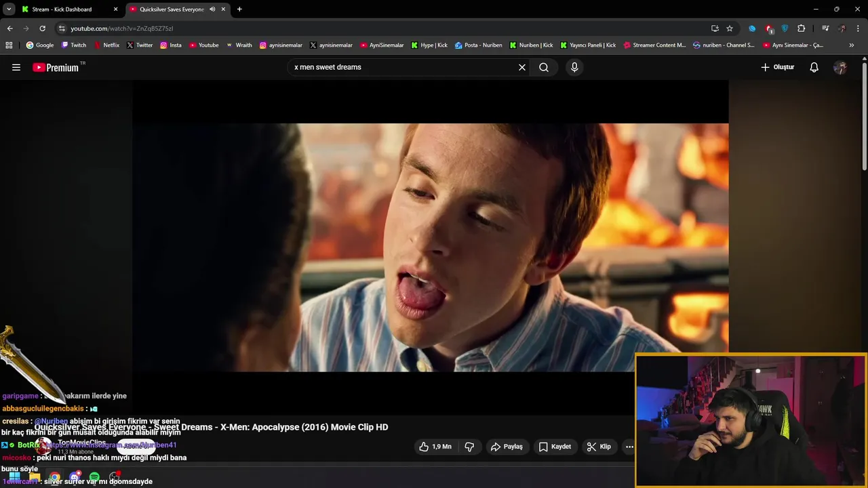This screenshot has width=868, height=488.
Task: Open the nuriben - Channel S... bookmark
Action: 724,45
